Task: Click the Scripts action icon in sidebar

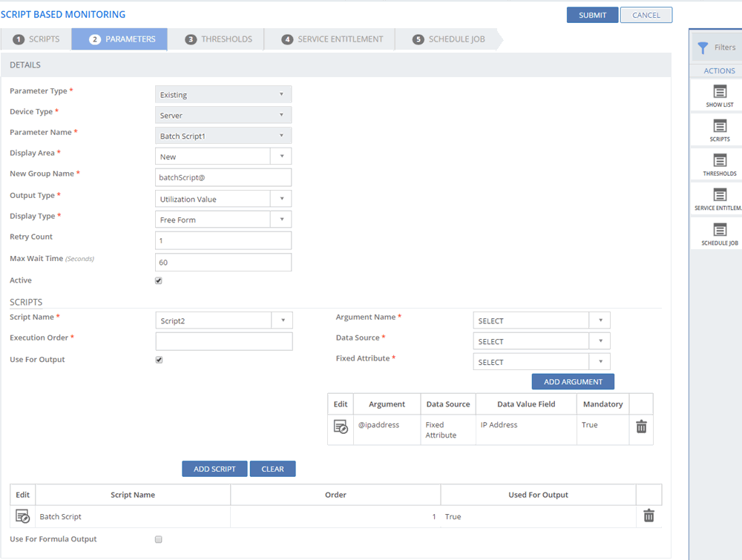Action: point(720,126)
